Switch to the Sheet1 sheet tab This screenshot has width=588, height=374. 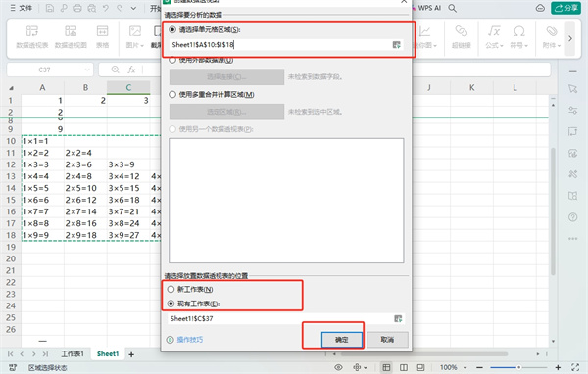point(108,353)
